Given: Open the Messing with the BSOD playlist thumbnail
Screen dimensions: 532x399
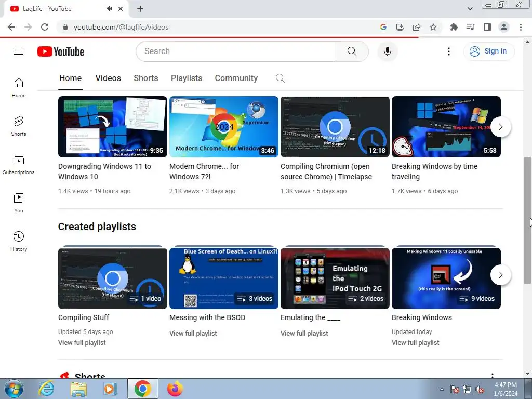Looking at the screenshot, I should (223, 278).
